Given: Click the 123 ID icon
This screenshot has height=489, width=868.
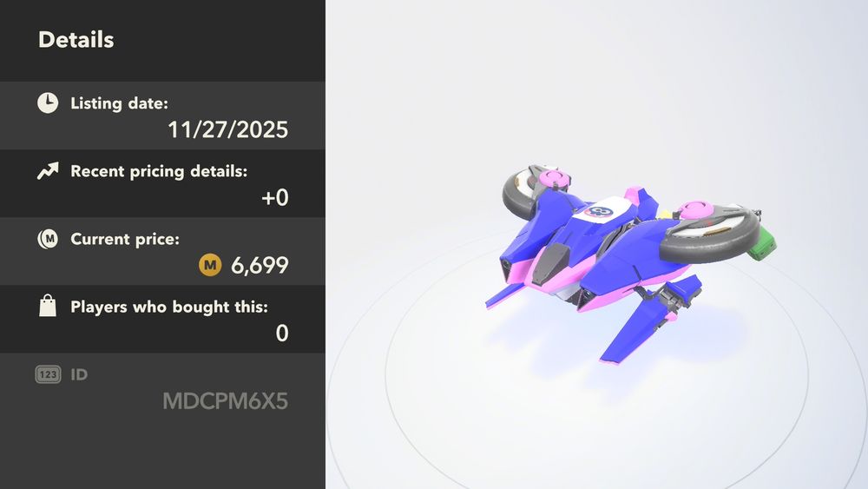Looking at the screenshot, I should tap(48, 375).
